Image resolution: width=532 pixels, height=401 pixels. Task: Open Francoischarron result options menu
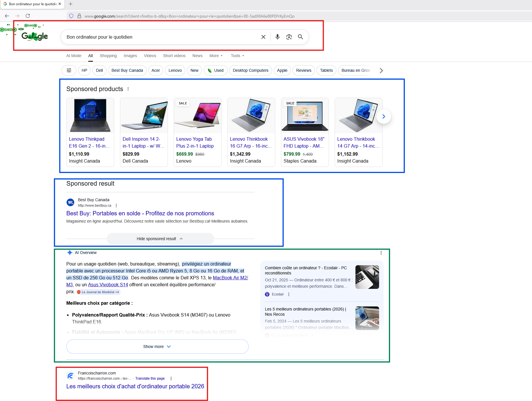click(171, 379)
